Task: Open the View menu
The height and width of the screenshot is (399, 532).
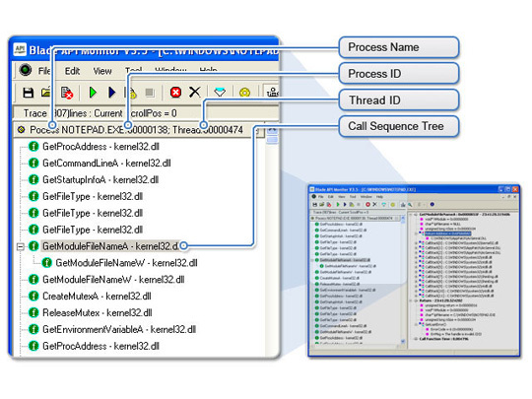Action: tap(102, 71)
